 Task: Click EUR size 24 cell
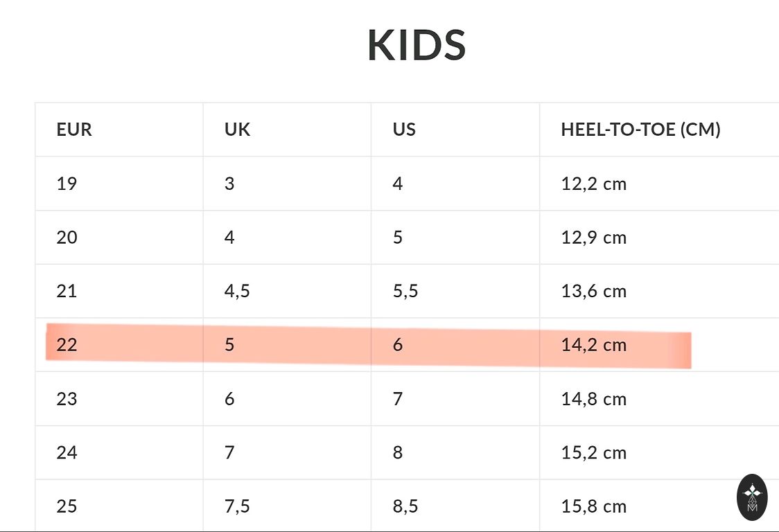pyautogui.click(x=67, y=453)
